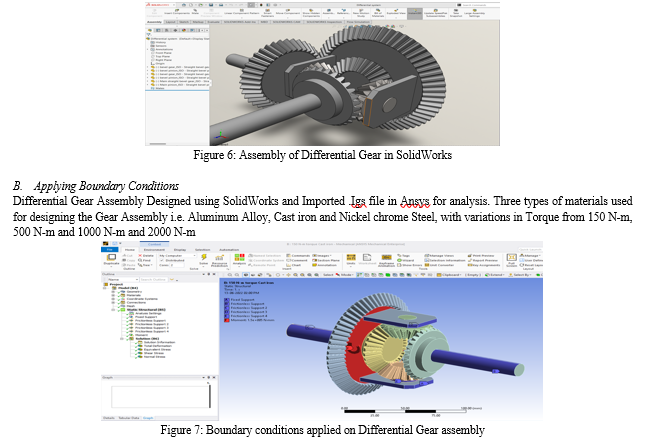Click Bill of Materials in SolidWorks
646x444 pixels.
[379, 12]
